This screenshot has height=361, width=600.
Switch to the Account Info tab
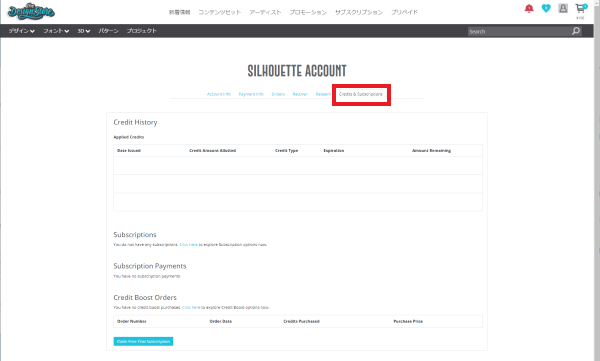pos(219,94)
